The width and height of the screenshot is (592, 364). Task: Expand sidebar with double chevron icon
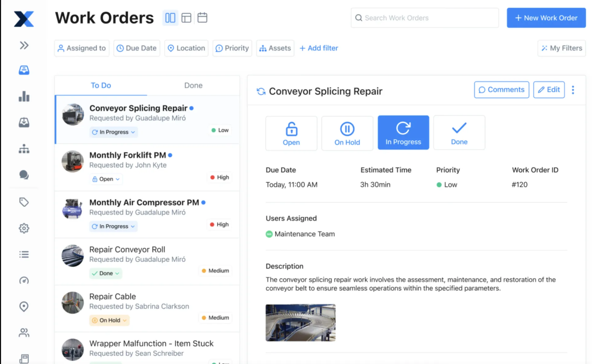[x=24, y=45]
